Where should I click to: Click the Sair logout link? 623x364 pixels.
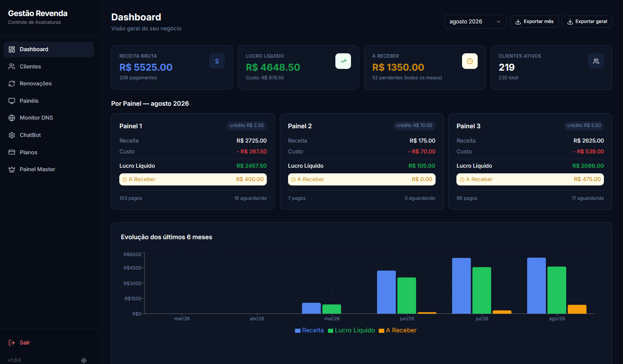coord(25,343)
